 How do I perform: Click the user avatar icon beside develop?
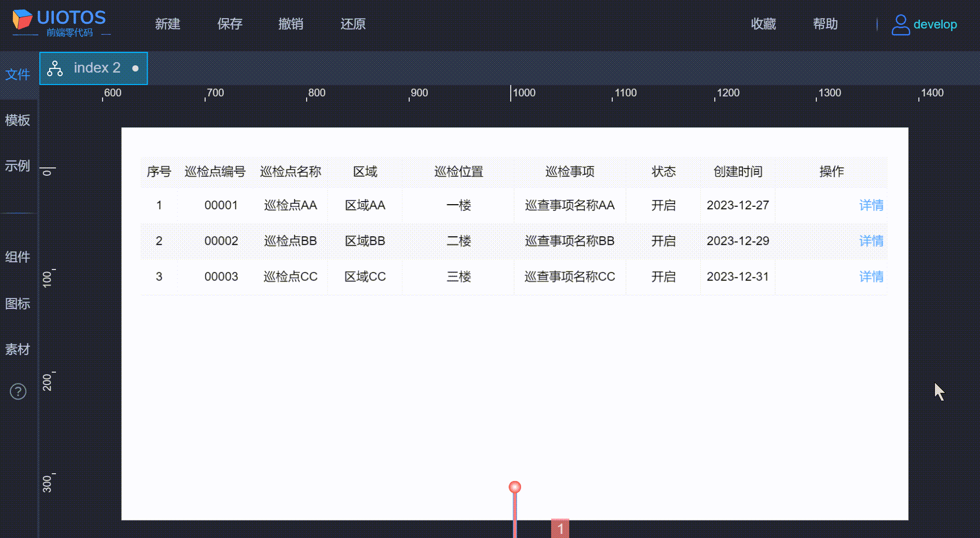coord(900,24)
